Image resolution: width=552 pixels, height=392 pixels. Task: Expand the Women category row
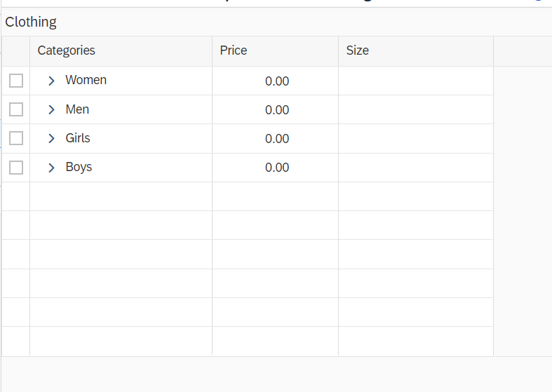coord(51,81)
